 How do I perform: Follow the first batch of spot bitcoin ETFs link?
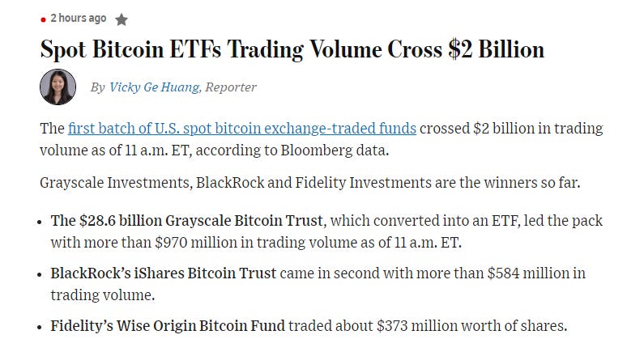click(242, 129)
